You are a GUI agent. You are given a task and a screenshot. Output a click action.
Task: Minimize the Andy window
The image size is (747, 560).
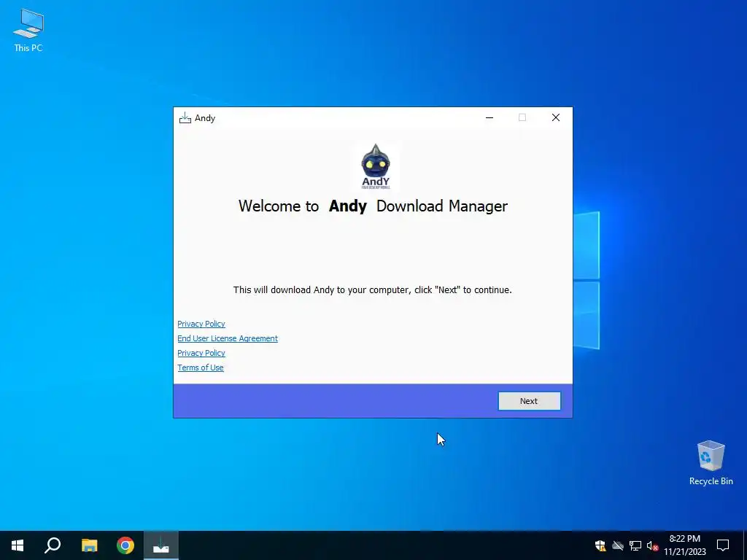tap(489, 117)
